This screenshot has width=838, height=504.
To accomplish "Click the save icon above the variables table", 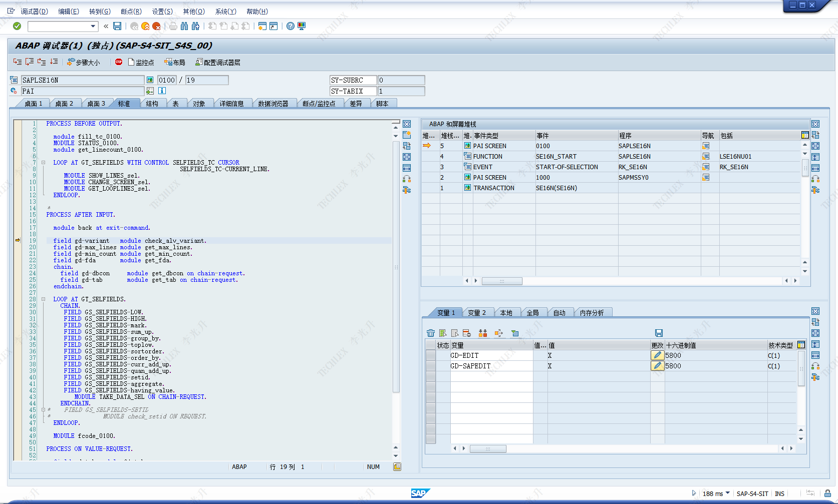I will tap(659, 333).
